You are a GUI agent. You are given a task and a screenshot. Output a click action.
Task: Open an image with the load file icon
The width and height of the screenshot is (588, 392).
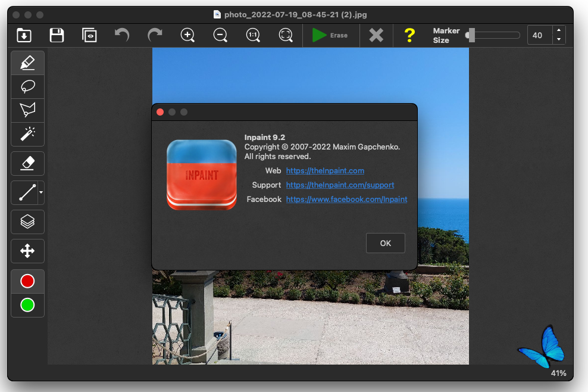(x=24, y=35)
